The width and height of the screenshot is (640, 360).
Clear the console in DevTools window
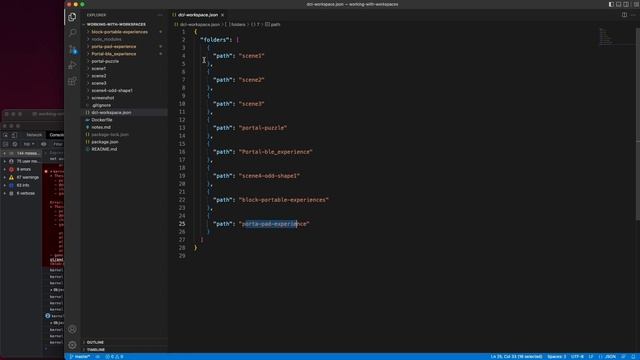coord(15,144)
